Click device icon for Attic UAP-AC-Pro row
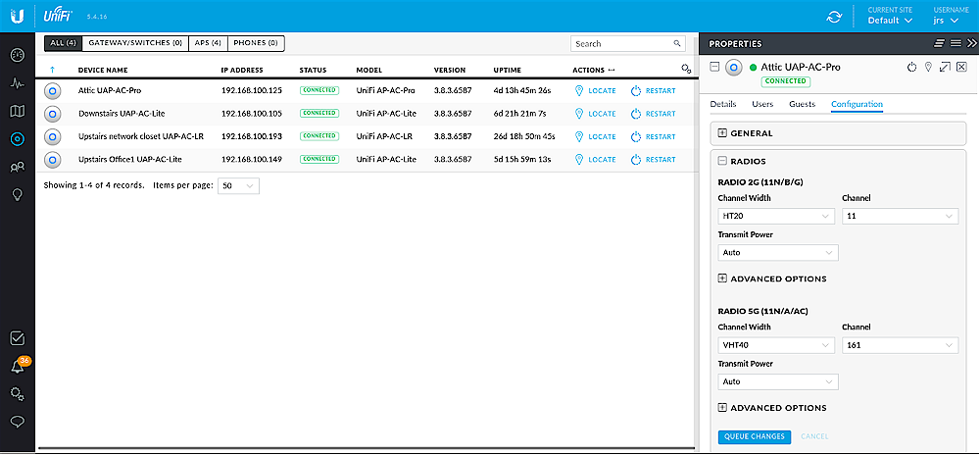 (x=53, y=90)
